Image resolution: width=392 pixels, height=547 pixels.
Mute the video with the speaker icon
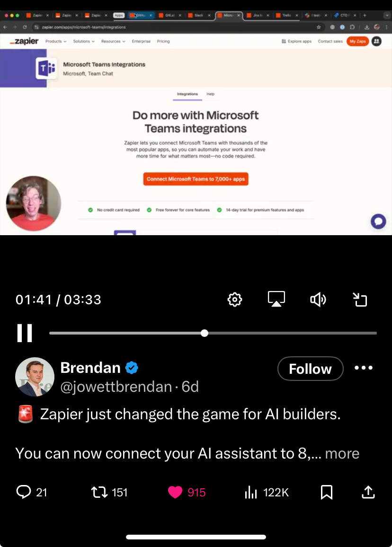(318, 300)
